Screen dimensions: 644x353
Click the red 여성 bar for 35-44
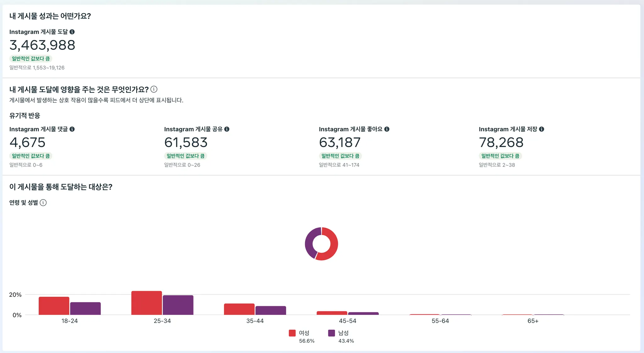[239, 309]
